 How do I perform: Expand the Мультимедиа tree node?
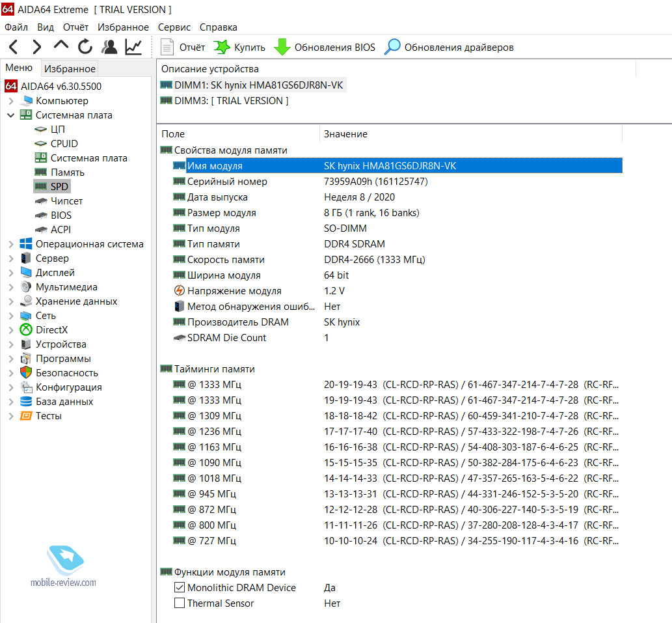coord(11,287)
